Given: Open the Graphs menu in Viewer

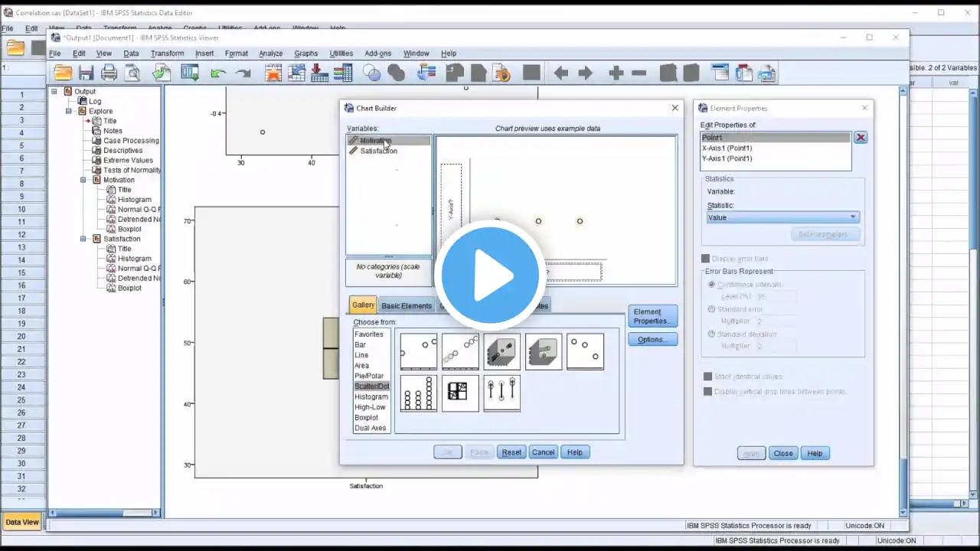Looking at the screenshot, I should (x=306, y=54).
